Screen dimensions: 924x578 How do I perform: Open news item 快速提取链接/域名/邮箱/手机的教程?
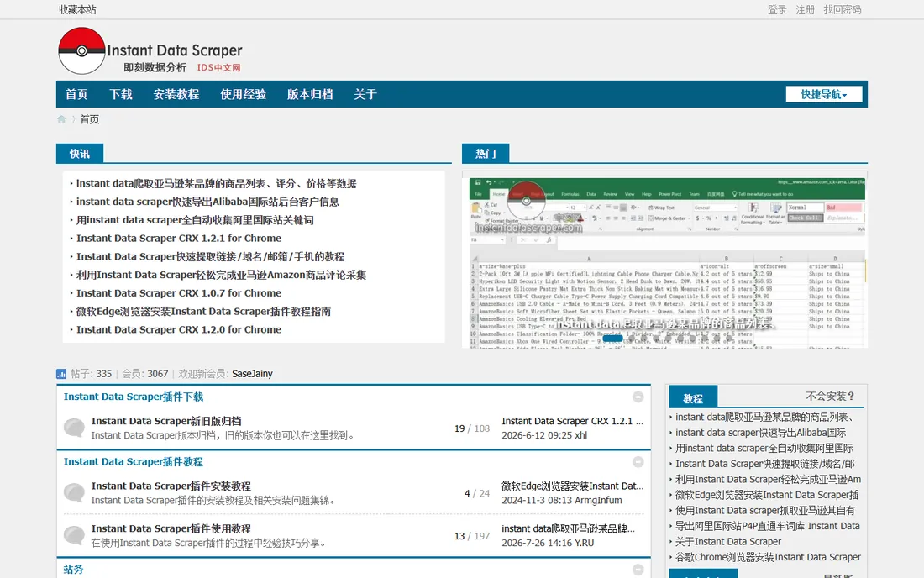coord(210,257)
